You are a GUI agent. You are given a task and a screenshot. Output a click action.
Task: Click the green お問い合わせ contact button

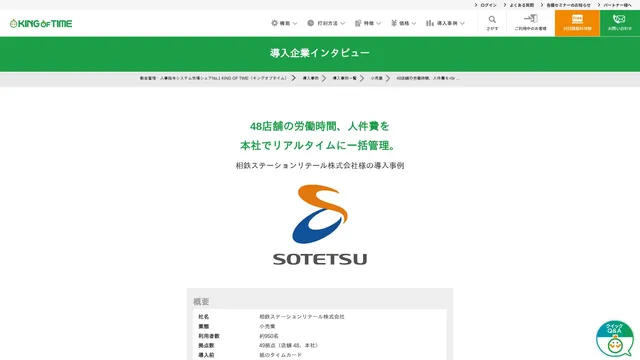[620, 23]
